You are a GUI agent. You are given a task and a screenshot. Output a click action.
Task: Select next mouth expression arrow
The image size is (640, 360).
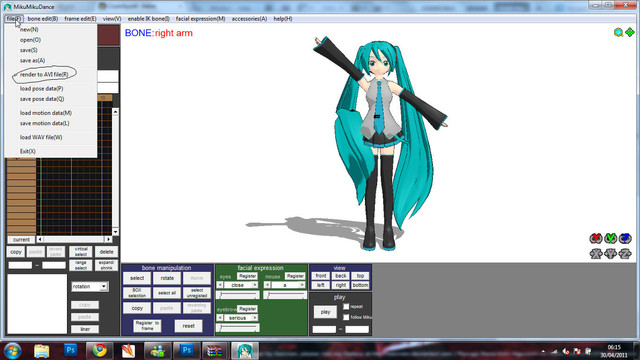click(x=302, y=285)
